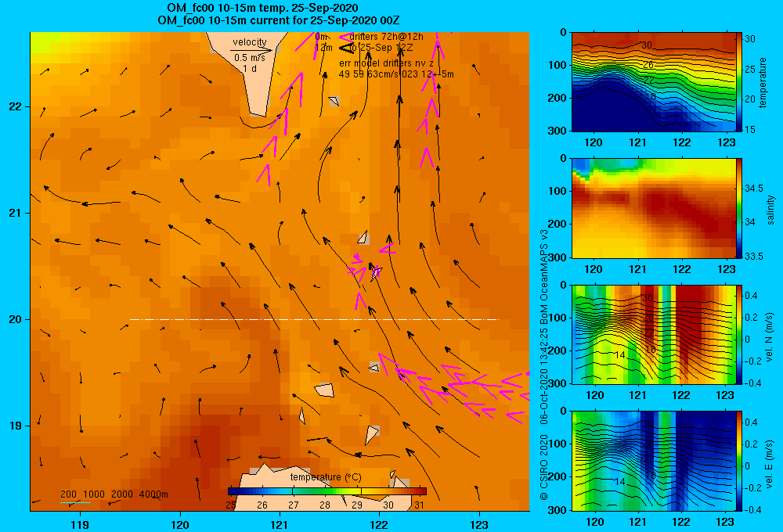Click the '33.5' tick on the salinity color bar
The height and width of the screenshot is (532, 783).
click(x=753, y=256)
